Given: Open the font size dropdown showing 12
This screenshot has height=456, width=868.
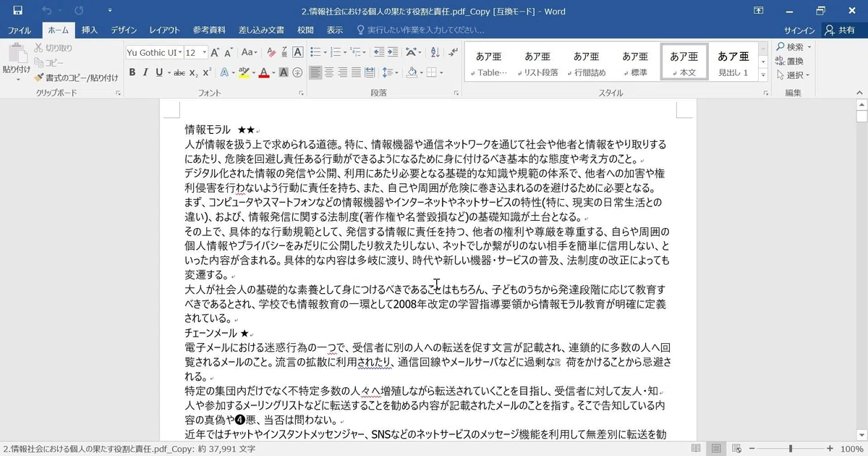Looking at the screenshot, I should (x=205, y=52).
